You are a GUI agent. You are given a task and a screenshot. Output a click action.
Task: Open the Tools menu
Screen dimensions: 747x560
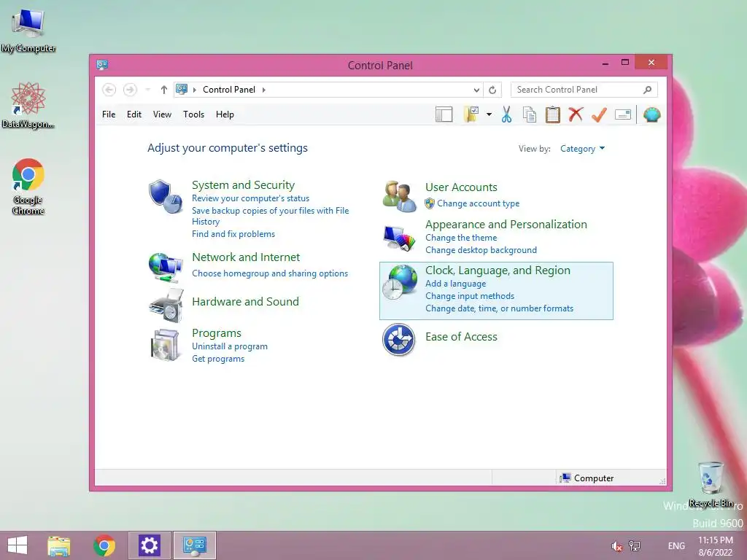(x=193, y=114)
